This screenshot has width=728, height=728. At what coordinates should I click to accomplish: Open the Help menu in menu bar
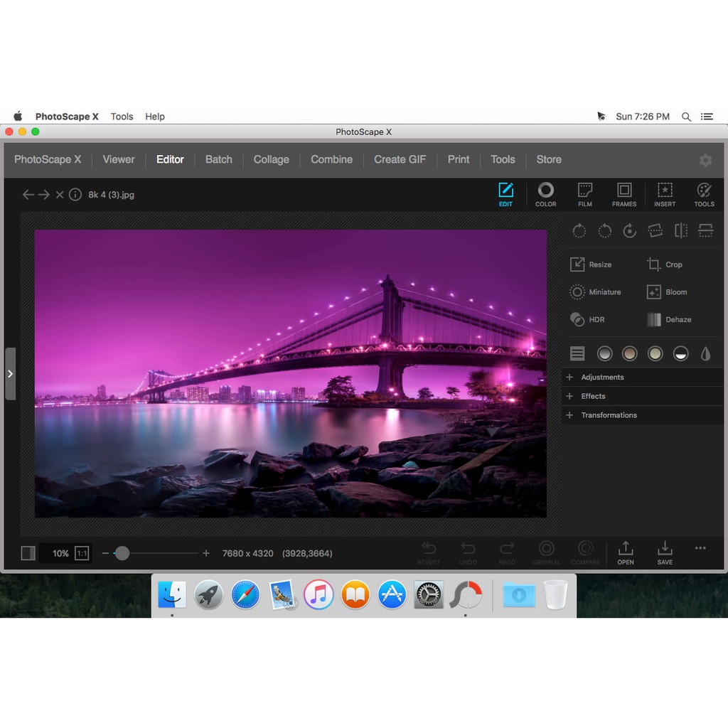pos(155,117)
